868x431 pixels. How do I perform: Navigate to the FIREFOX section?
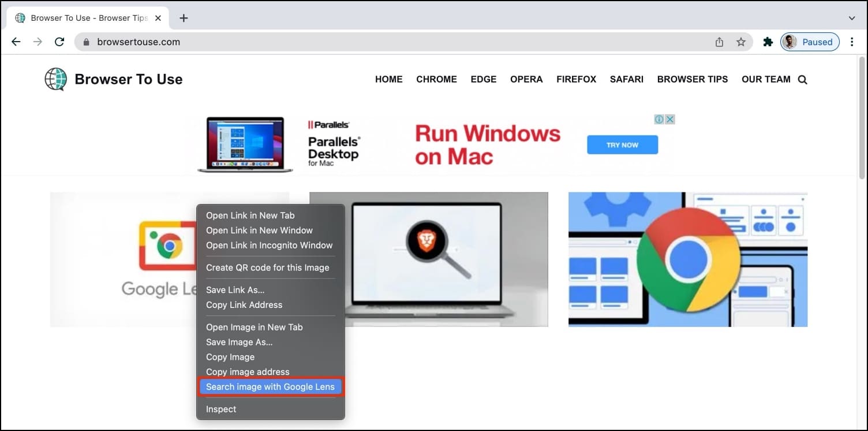[576, 79]
